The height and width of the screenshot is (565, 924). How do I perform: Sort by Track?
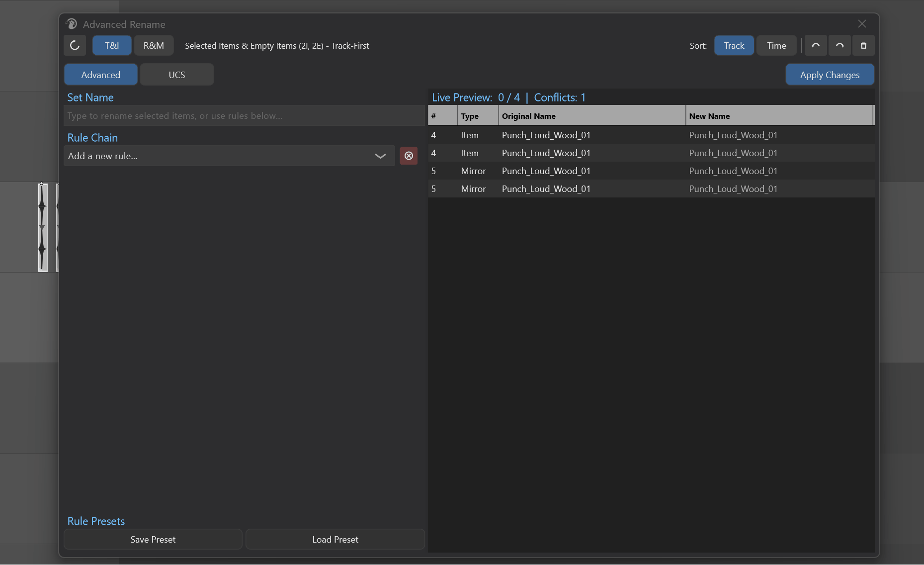(734, 45)
